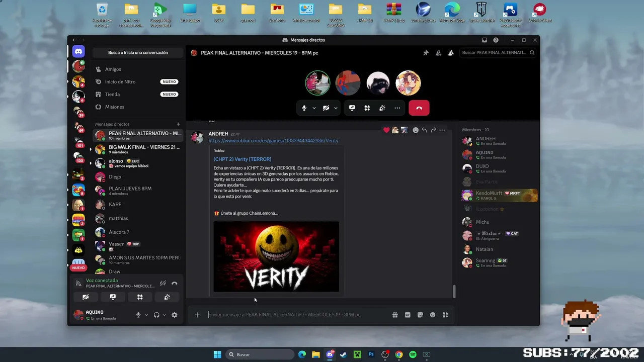
Task: Open more options in call controls
Action: click(397, 108)
